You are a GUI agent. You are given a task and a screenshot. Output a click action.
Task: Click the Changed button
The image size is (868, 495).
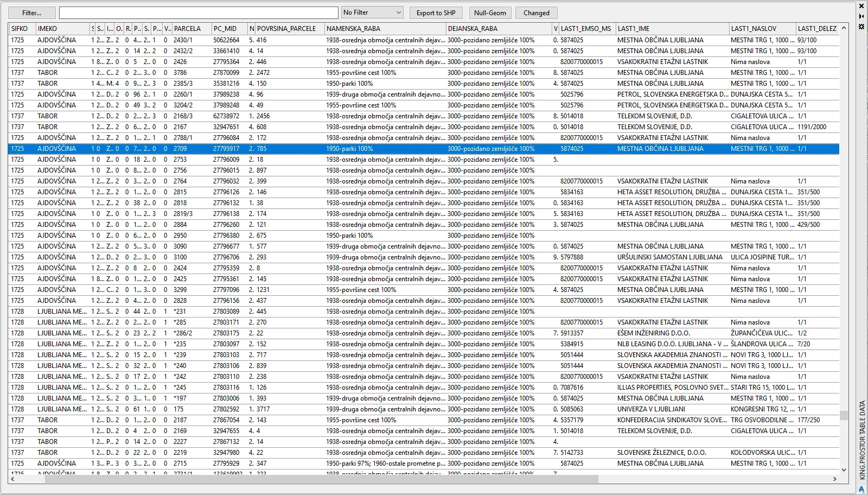tap(536, 13)
